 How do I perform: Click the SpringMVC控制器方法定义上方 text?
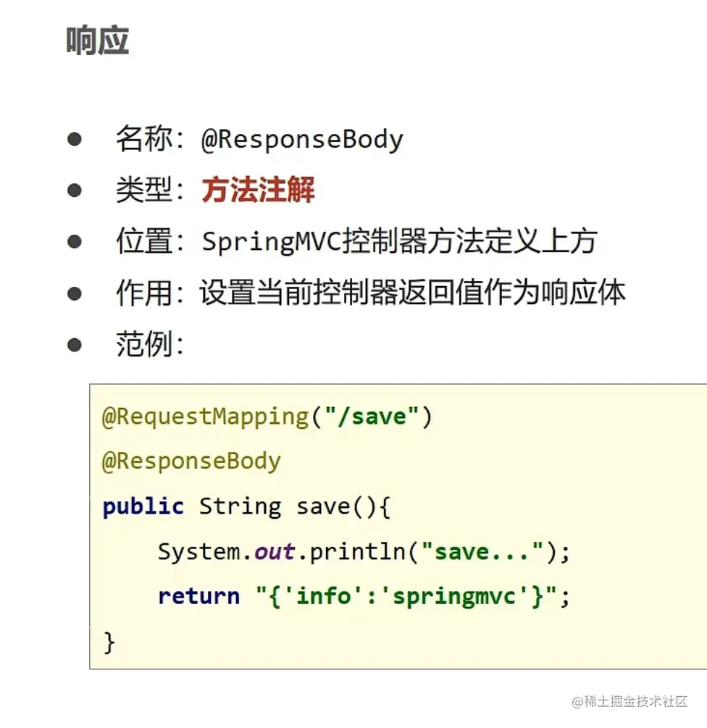coord(399,241)
